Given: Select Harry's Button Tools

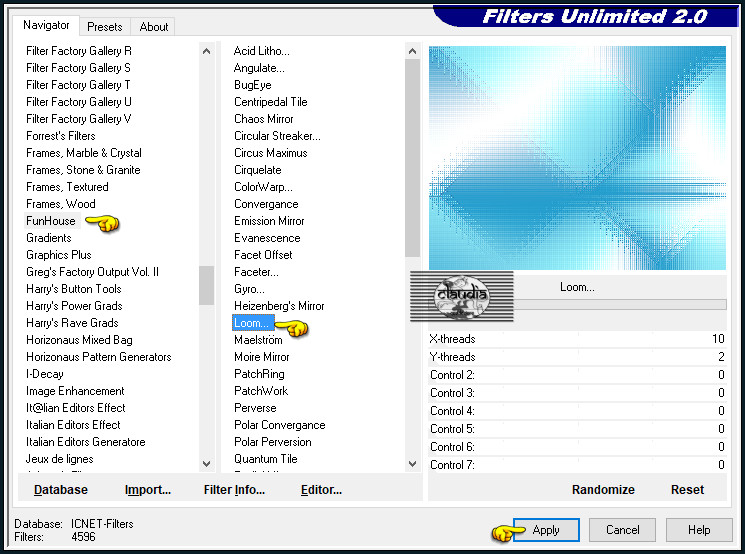Looking at the screenshot, I should (x=74, y=289).
